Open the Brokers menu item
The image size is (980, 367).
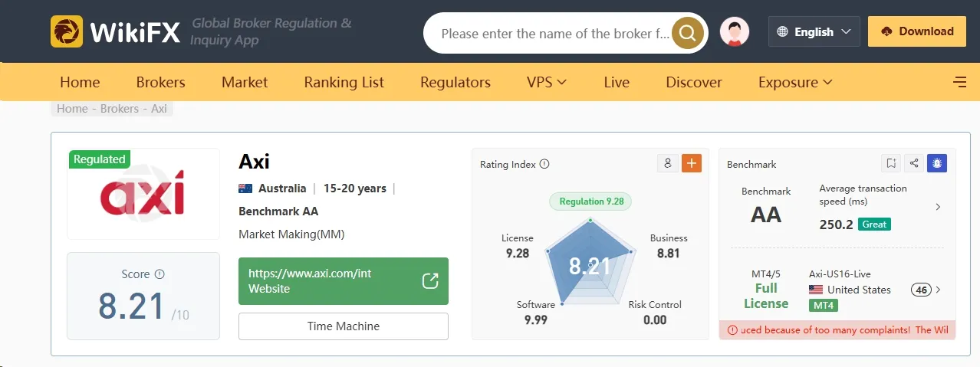point(161,82)
